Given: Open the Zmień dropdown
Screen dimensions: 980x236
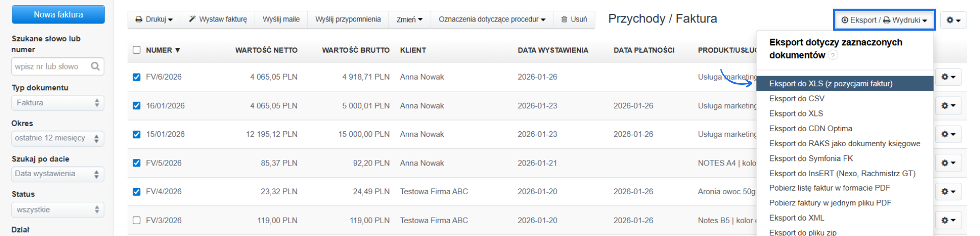Looking at the screenshot, I should pyautogui.click(x=409, y=19).
